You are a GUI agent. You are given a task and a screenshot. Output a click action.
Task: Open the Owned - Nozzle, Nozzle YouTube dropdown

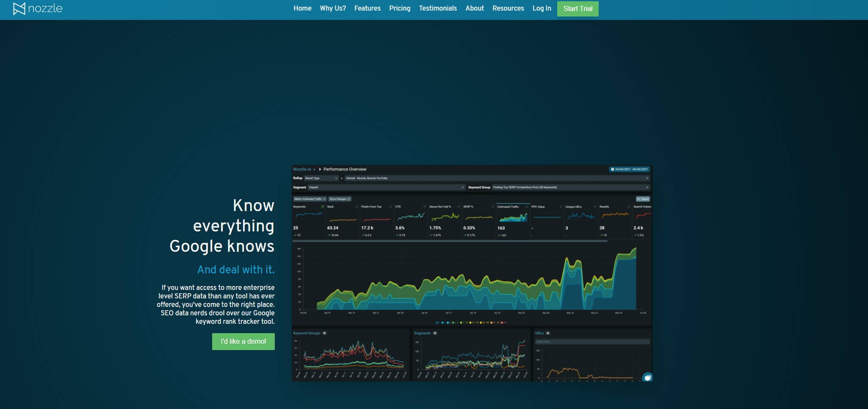tap(497, 178)
